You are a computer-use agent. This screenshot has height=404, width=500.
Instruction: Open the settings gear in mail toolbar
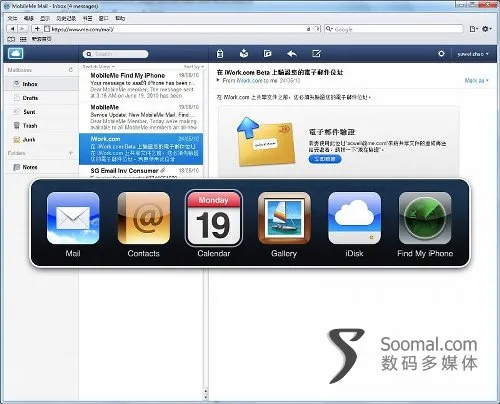(x=441, y=53)
